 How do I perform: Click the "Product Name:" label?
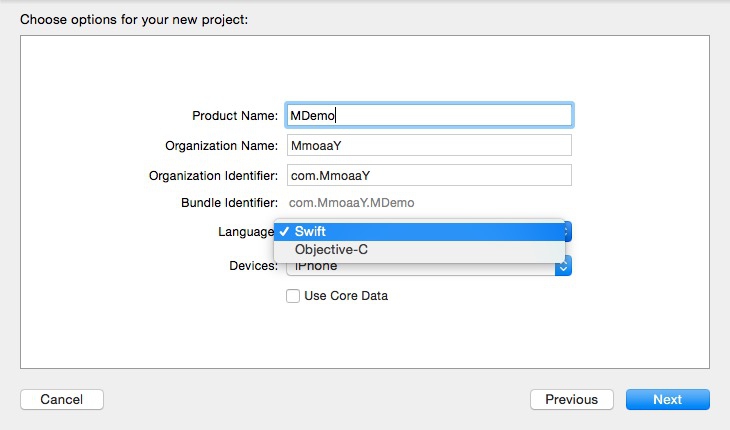coord(235,116)
